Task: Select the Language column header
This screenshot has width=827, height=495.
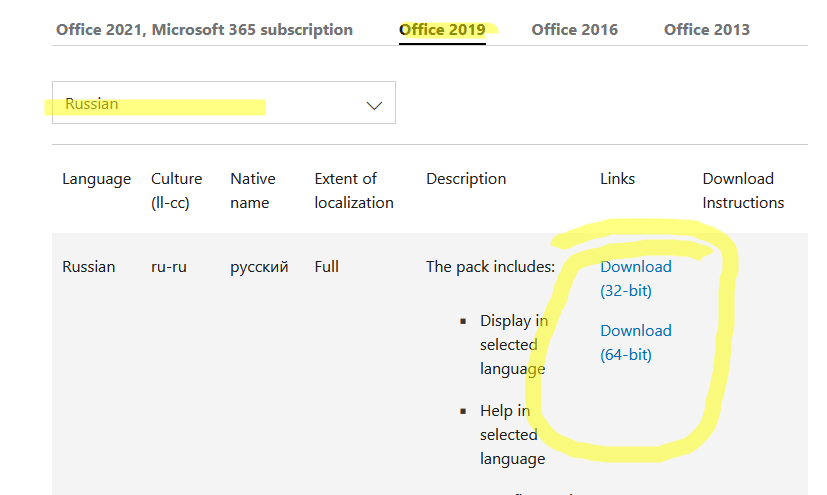Action: (x=97, y=179)
